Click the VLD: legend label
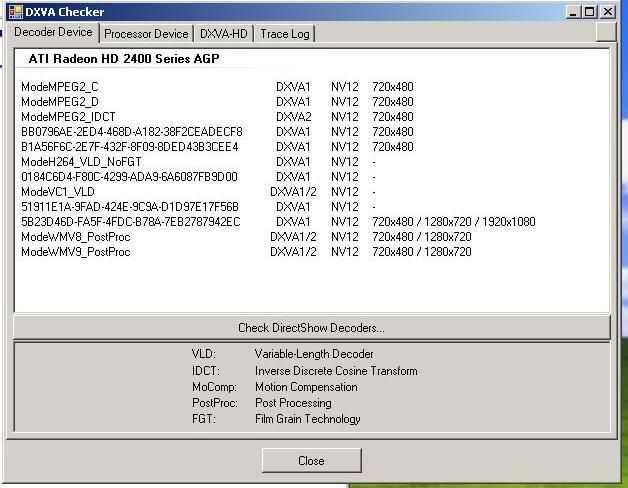628x488 pixels. click(x=203, y=354)
